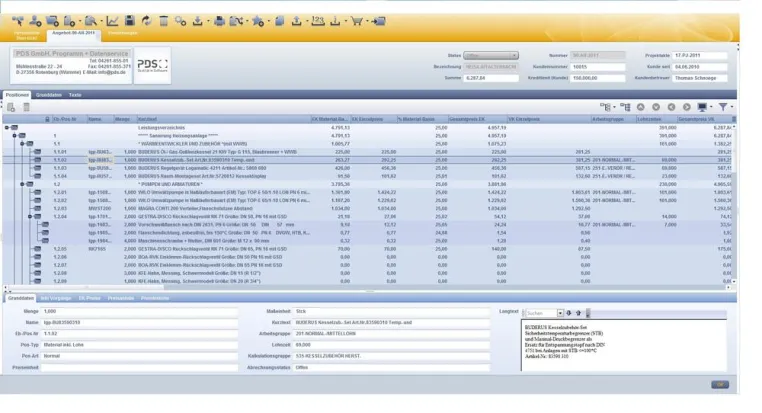This screenshot has width=762, height=413.
Task: Collapse the 1.2 Pumpen und Armaturen node
Action: [22, 185]
